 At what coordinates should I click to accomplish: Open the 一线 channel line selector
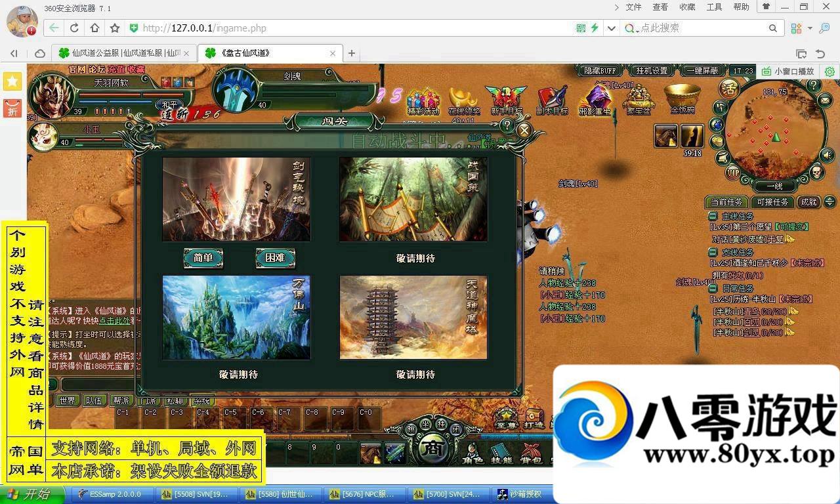[x=774, y=186]
